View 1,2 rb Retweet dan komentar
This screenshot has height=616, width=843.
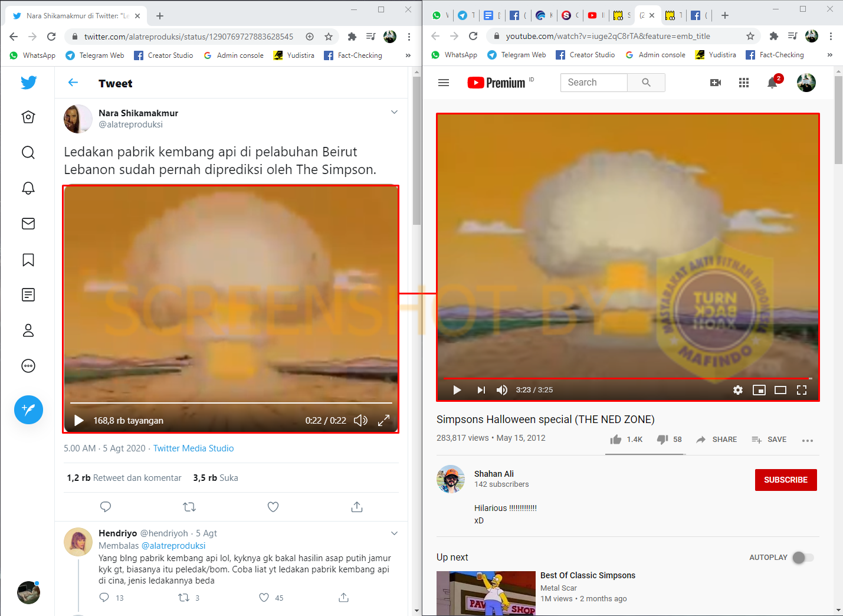coord(124,478)
